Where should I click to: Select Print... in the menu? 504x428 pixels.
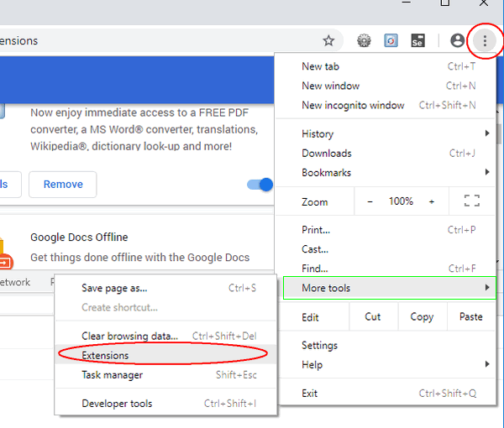[385, 230]
